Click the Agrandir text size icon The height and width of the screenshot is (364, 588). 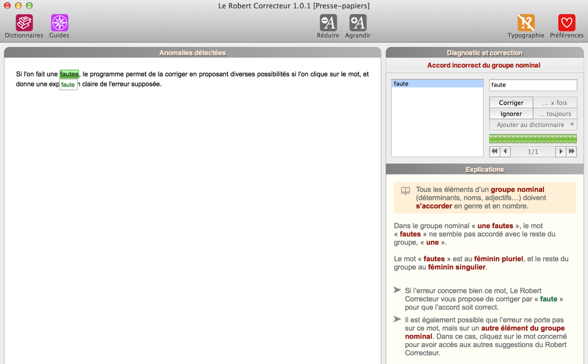coord(358,23)
